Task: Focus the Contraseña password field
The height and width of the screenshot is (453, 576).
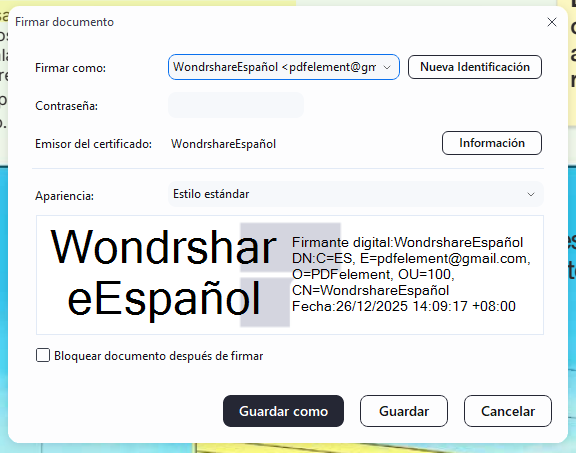Action: click(x=236, y=105)
